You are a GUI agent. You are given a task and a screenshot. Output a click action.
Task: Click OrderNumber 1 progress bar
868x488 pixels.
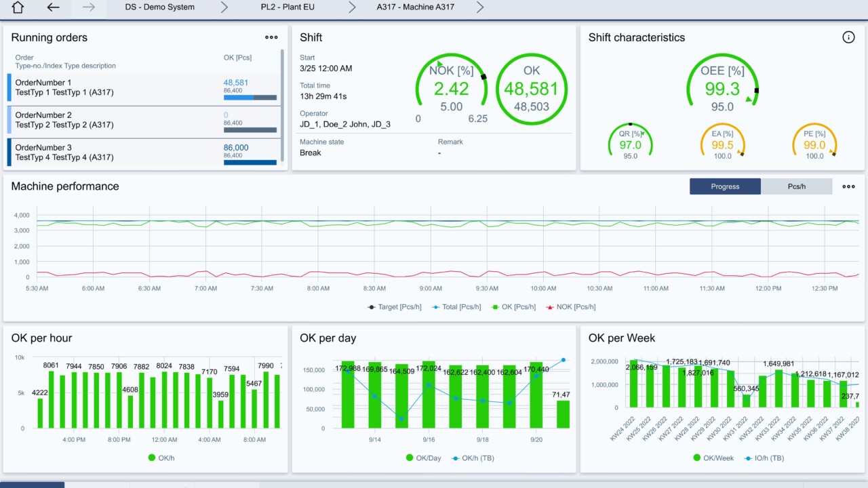[250, 98]
